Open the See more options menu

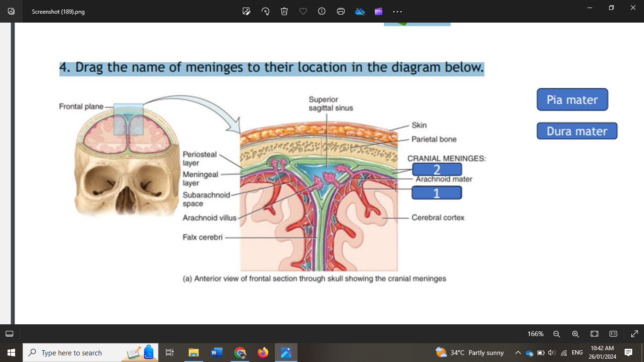[397, 11]
